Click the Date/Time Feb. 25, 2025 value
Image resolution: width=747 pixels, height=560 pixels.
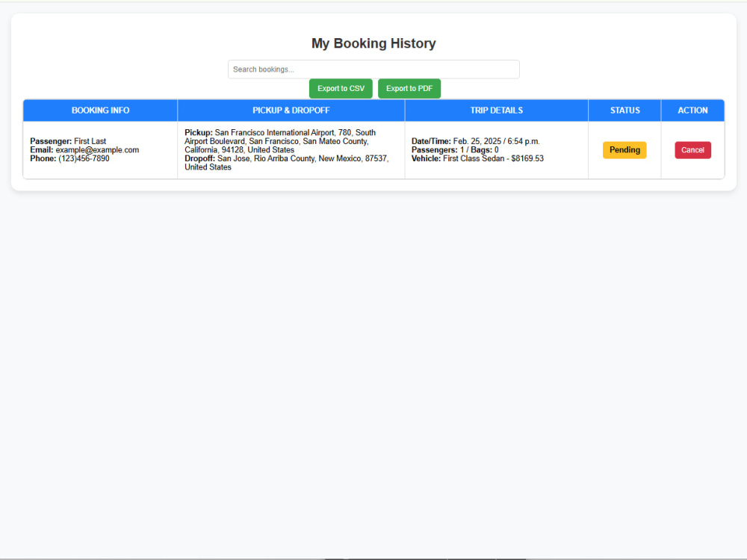click(x=497, y=141)
